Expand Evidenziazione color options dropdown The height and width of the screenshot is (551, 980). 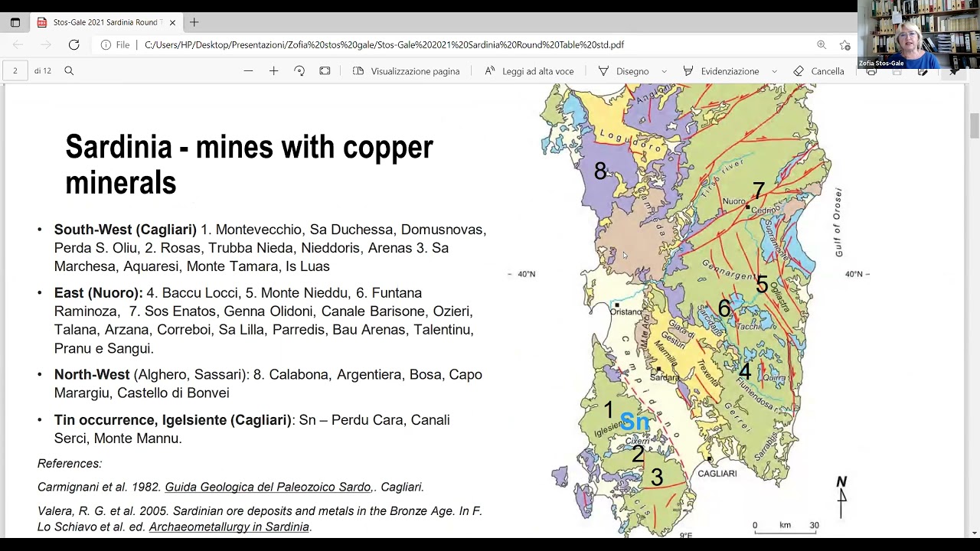(x=774, y=71)
